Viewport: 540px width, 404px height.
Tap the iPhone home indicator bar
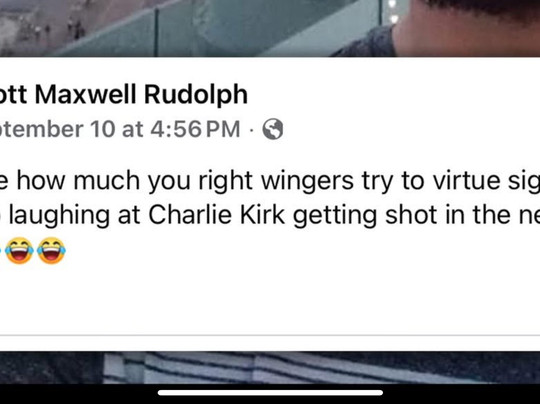[x=270, y=393]
